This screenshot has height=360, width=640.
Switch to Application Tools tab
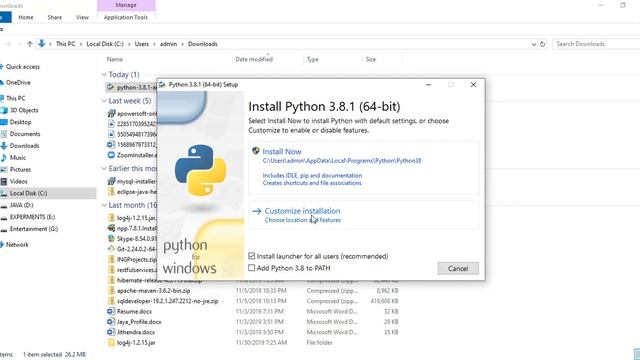click(x=126, y=18)
